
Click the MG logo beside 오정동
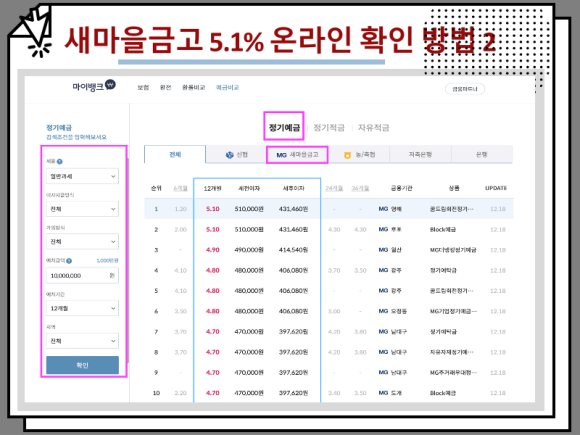(383, 311)
